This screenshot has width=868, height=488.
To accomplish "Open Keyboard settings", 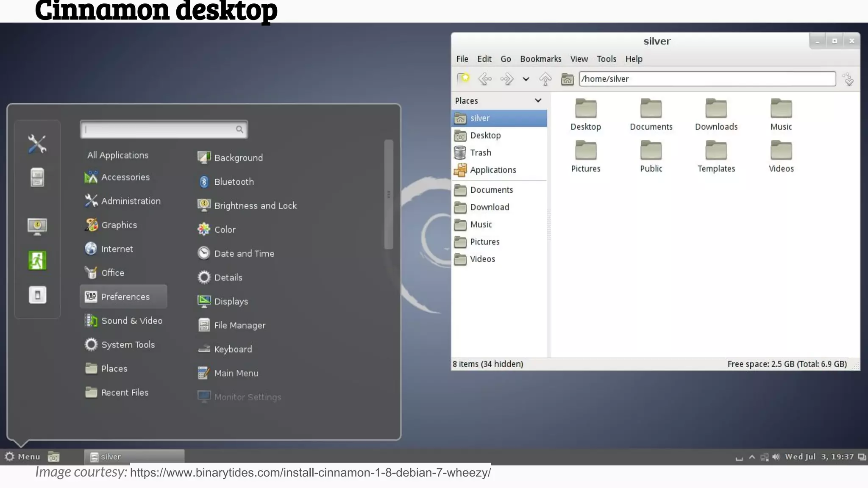I will click(x=225, y=349).
